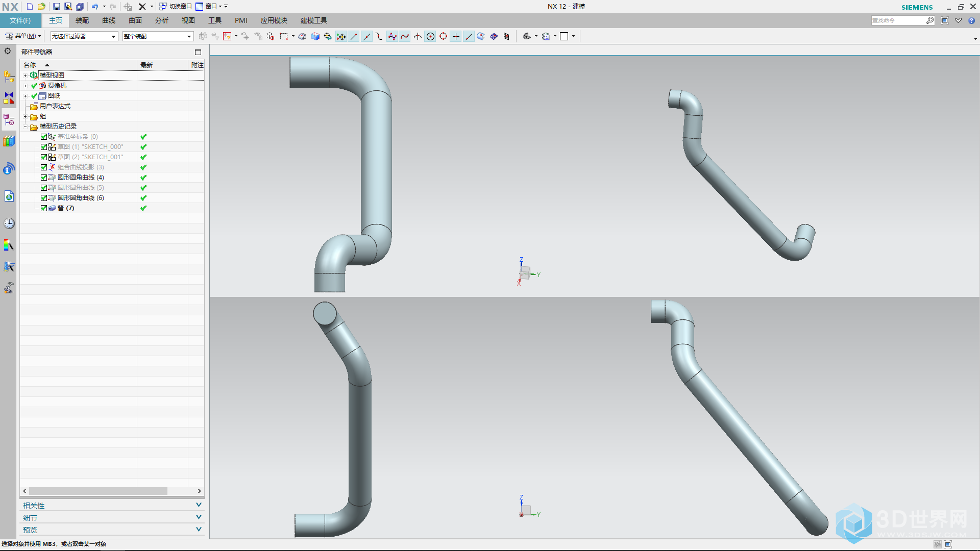Maximize the 部件导航器 panel square button
The height and width of the screenshot is (551, 980).
tap(198, 52)
